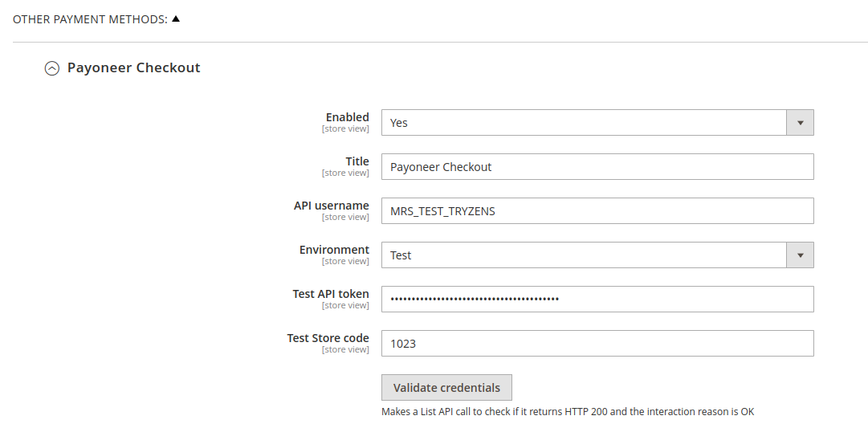The height and width of the screenshot is (424, 868).
Task: Collapse Payoneer Checkout with the circle chevron icon
Action: tap(52, 68)
